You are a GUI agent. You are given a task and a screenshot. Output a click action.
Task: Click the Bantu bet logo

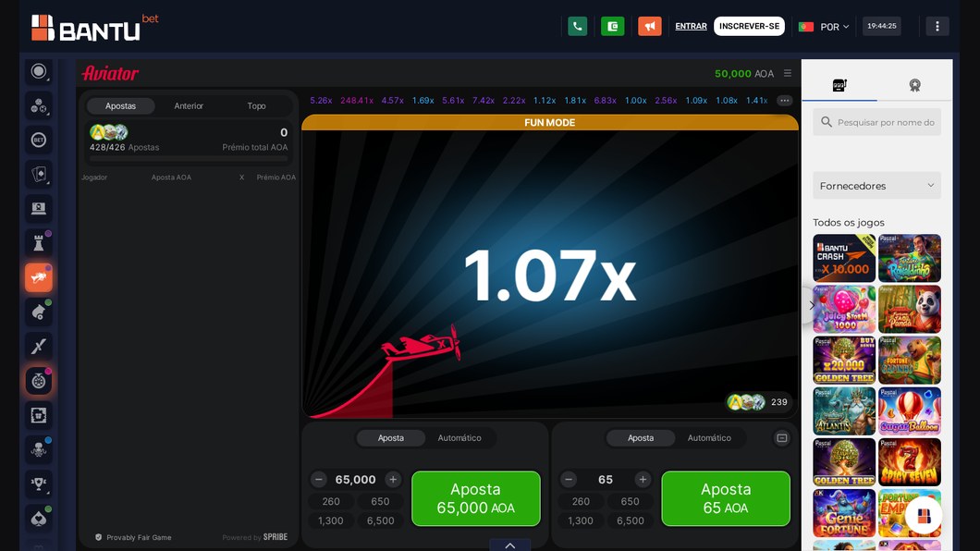(x=94, y=28)
